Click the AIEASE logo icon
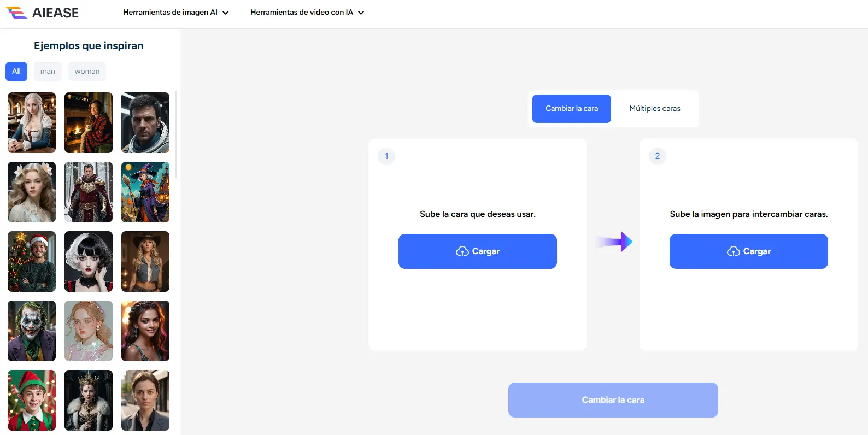The height and width of the screenshot is (435, 868). pyautogui.click(x=16, y=13)
